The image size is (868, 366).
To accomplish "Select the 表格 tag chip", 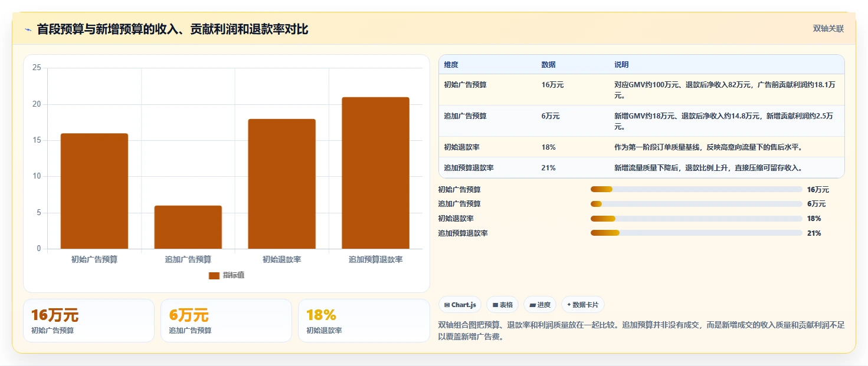I will pos(502,305).
